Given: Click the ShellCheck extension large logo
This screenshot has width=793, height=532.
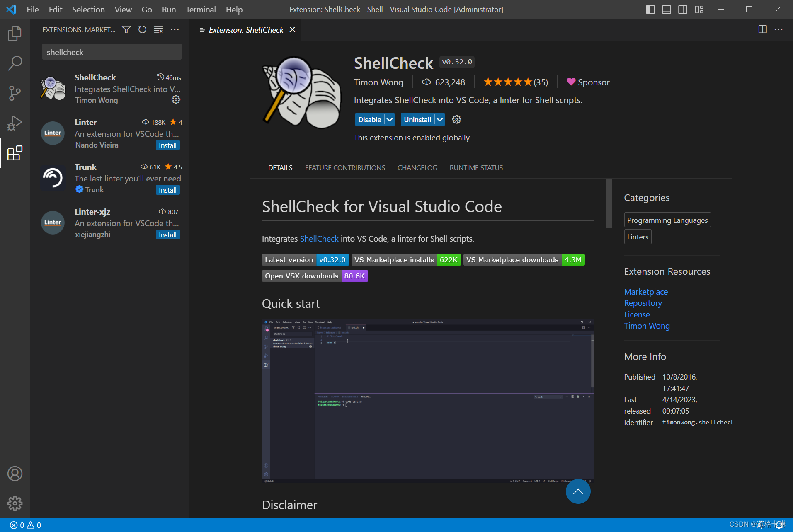Looking at the screenshot, I should click(x=301, y=92).
